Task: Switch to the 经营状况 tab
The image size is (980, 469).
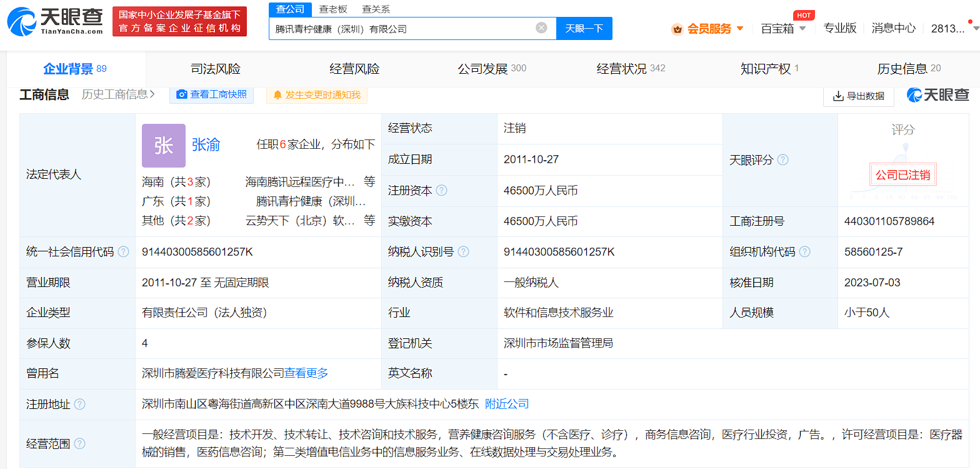Action: pos(631,69)
